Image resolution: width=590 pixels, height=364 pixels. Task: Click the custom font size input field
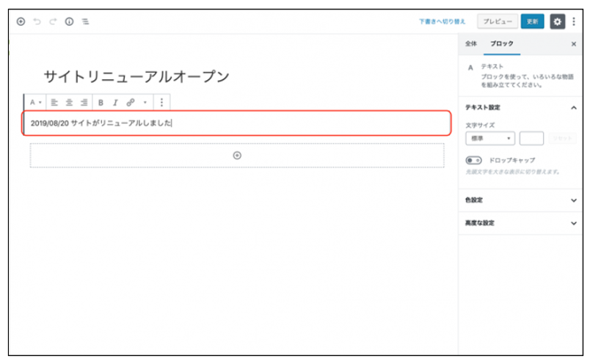click(x=531, y=138)
